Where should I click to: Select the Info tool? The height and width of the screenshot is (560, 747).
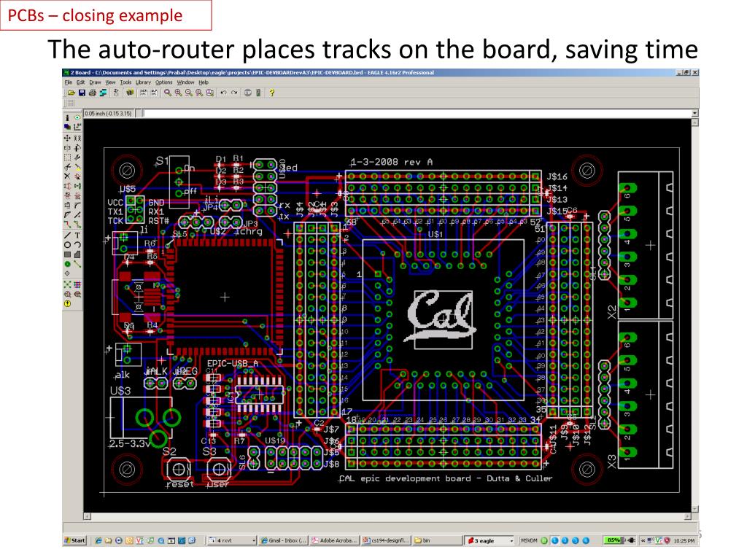tap(67, 117)
